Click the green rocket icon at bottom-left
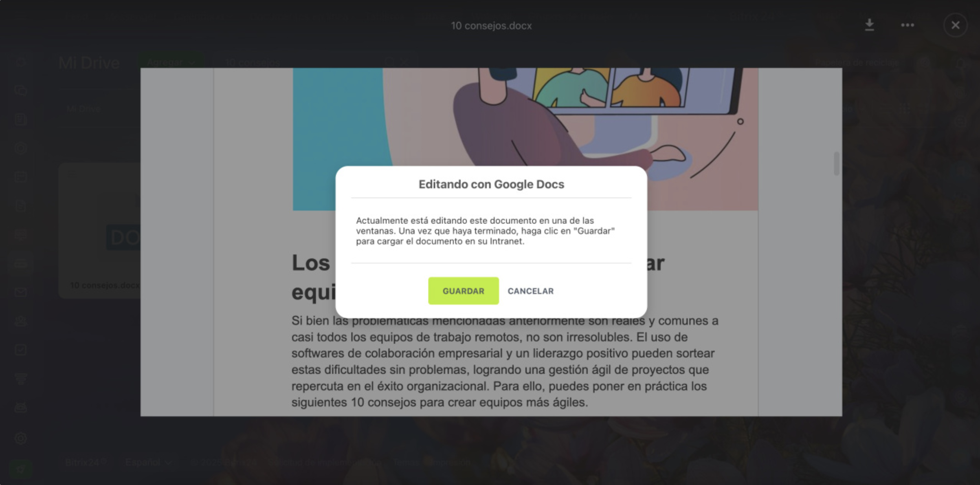The width and height of the screenshot is (980, 485). point(21,469)
